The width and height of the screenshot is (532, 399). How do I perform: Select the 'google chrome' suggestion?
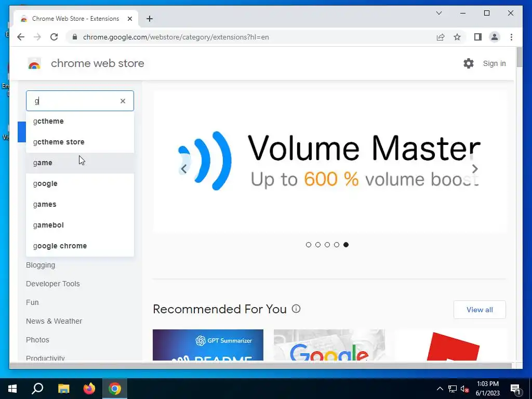click(80, 246)
